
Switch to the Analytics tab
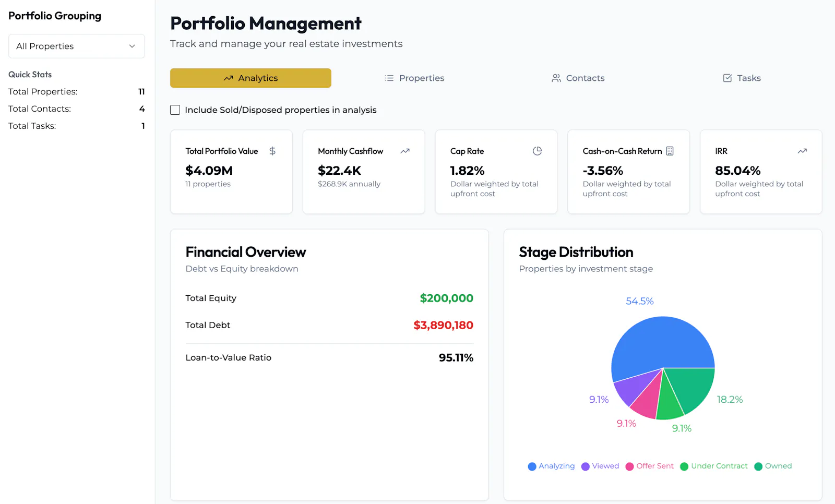pos(250,78)
